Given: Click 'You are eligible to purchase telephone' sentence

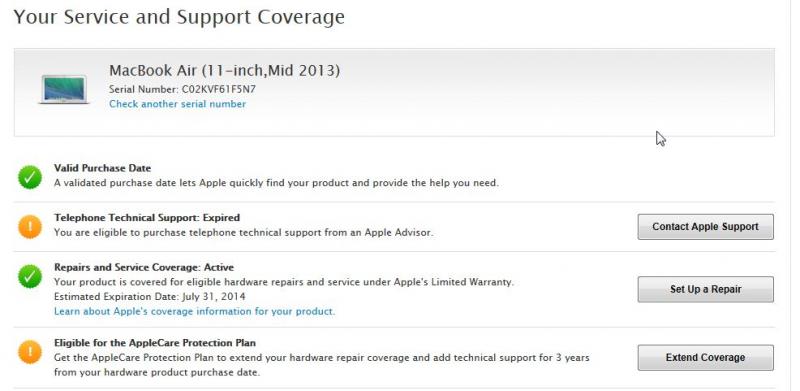Looking at the screenshot, I should [243, 233].
